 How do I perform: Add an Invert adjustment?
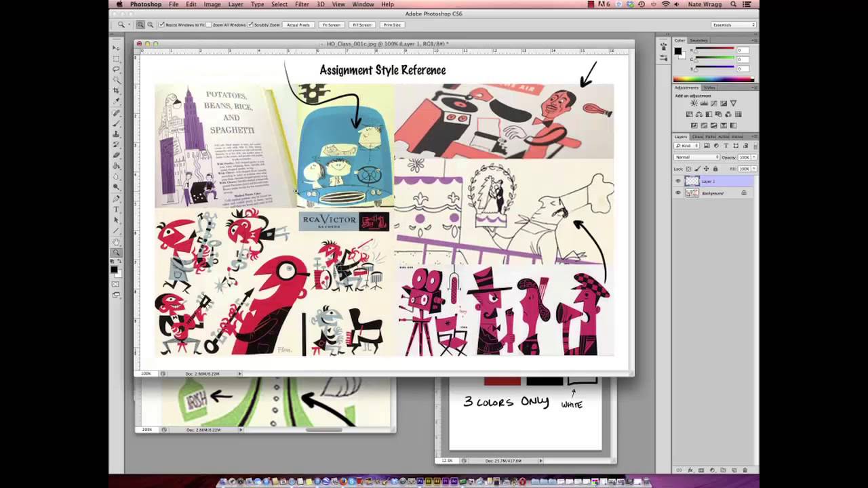pyautogui.click(x=694, y=125)
